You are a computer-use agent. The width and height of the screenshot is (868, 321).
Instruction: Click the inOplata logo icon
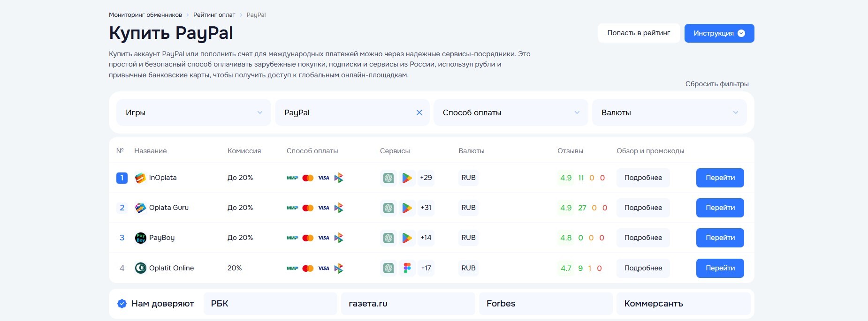pyautogui.click(x=140, y=178)
